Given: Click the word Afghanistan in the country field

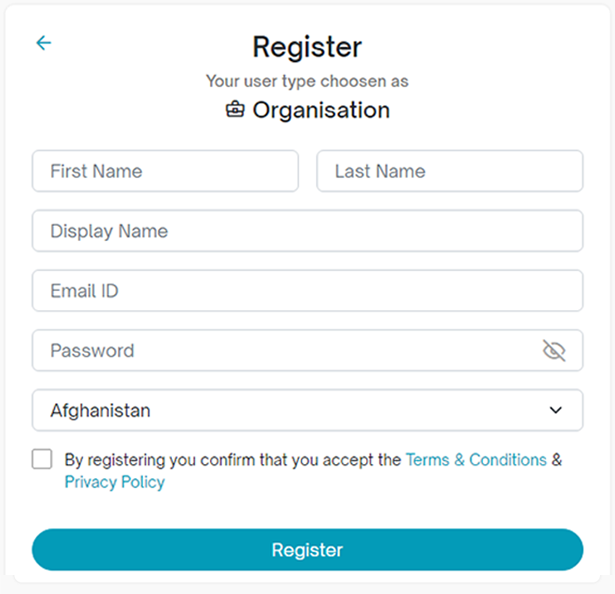Looking at the screenshot, I should [100, 410].
